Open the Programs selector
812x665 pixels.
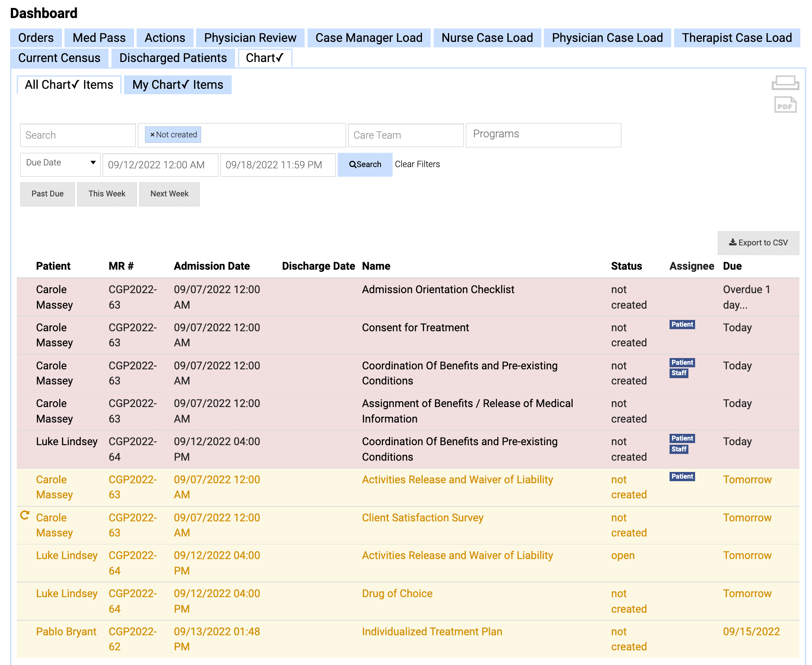click(x=543, y=135)
